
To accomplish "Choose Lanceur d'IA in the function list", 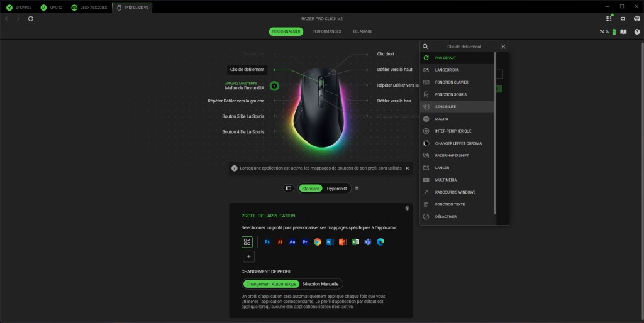I will pos(457,70).
